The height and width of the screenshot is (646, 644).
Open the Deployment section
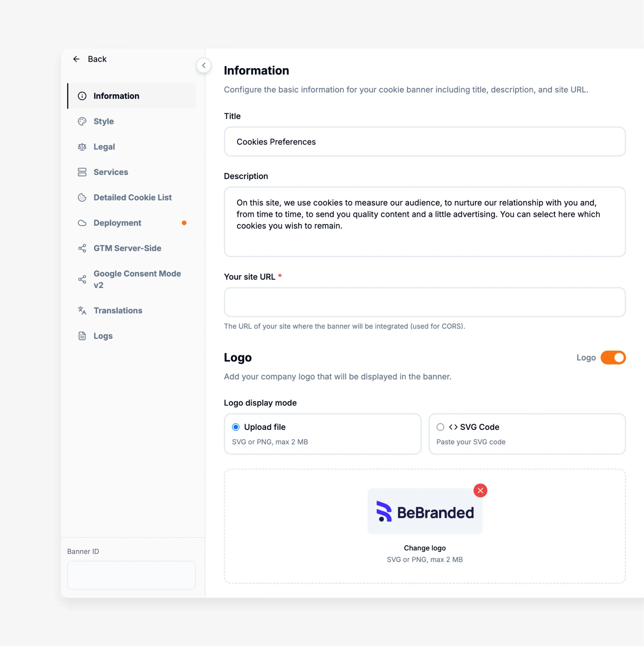(x=132, y=223)
